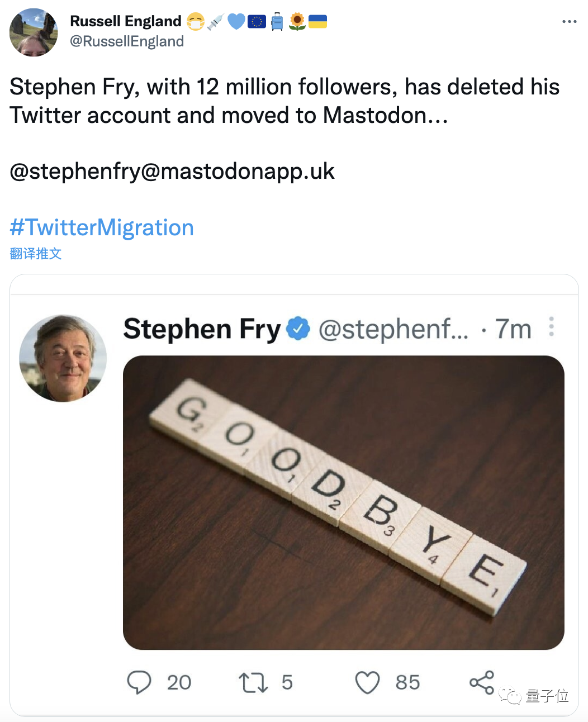Open the Russell England display name link

126,21
